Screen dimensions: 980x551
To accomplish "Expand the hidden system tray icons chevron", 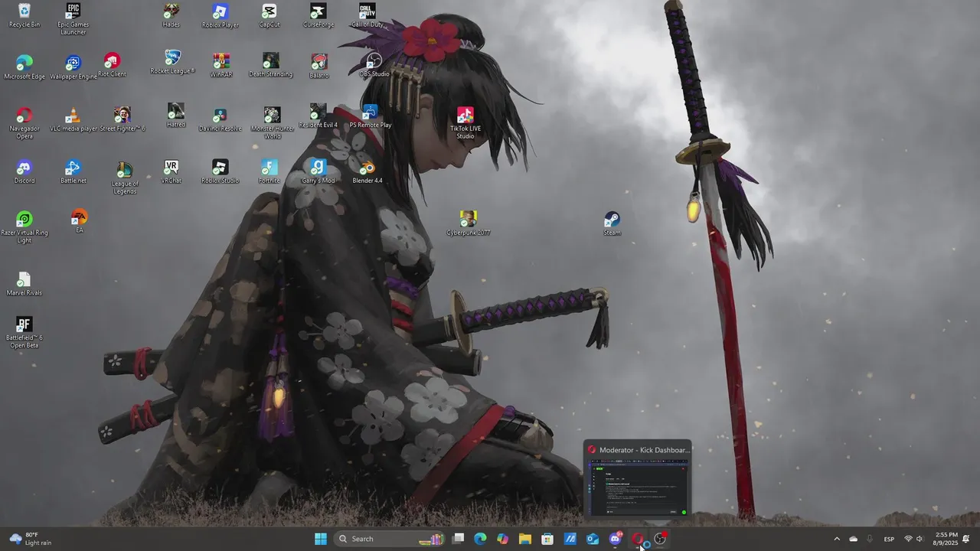I will click(836, 539).
